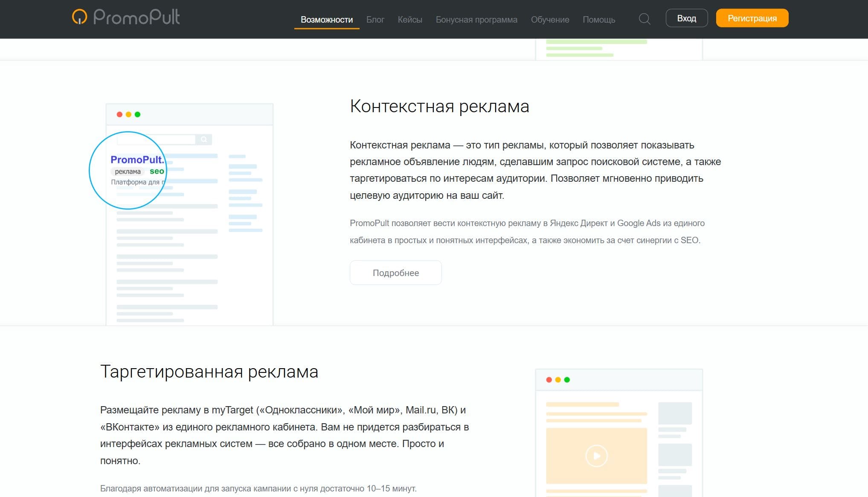The image size is (868, 497).
Task: Click green dot in contextual ad illustration
Action: coord(137,114)
